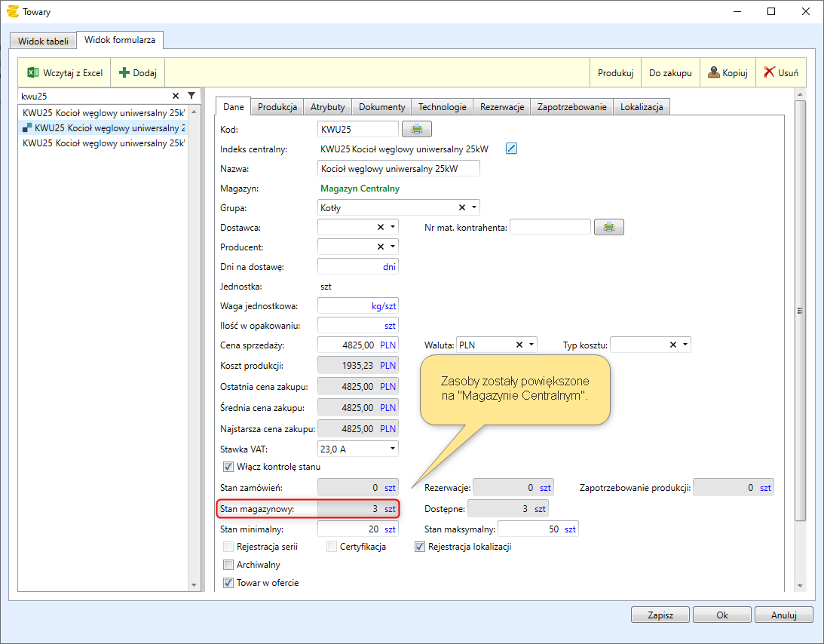Click the edit pencil icon beside Indeks centralny
824x644 pixels.
pos(512,149)
